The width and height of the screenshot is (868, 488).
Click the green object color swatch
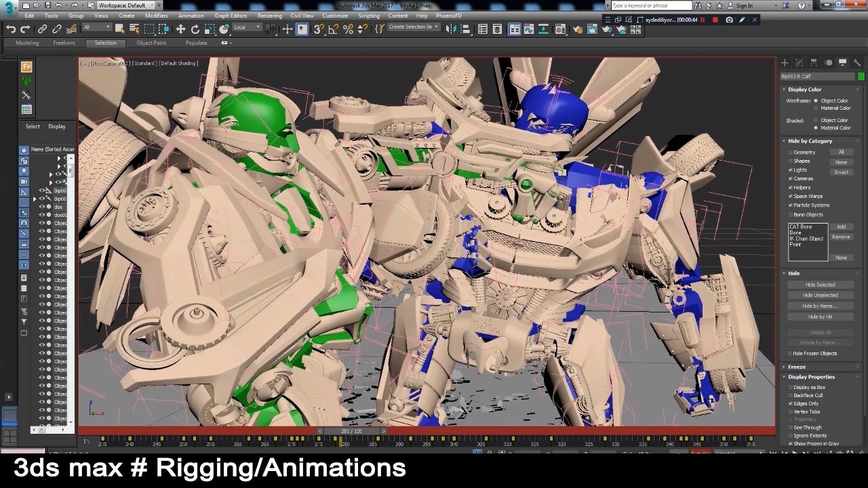pos(861,76)
